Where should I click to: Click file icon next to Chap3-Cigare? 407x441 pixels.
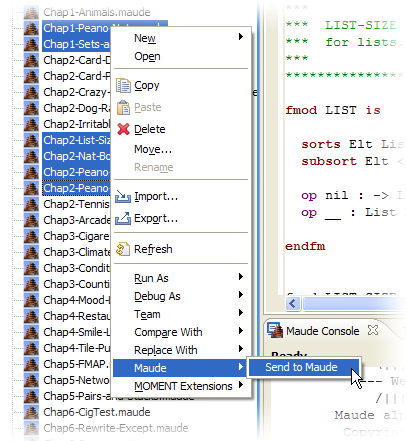pyautogui.click(x=31, y=236)
